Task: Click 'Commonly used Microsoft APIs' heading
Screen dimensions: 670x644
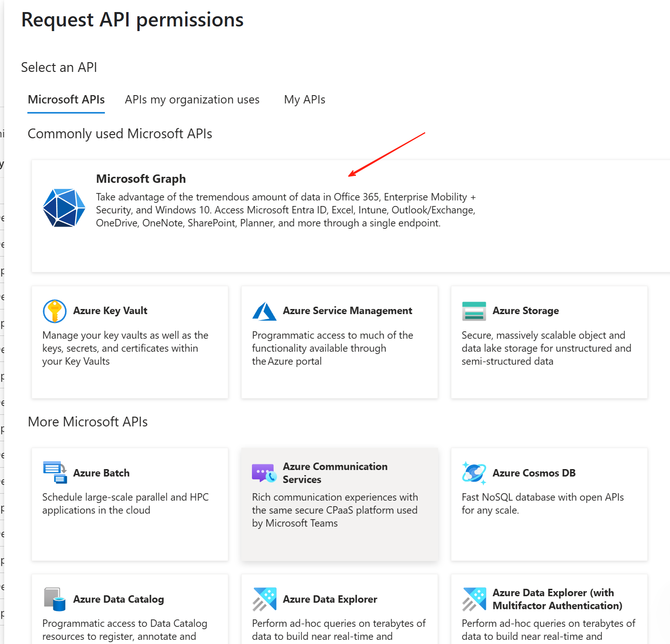Action: click(120, 134)
